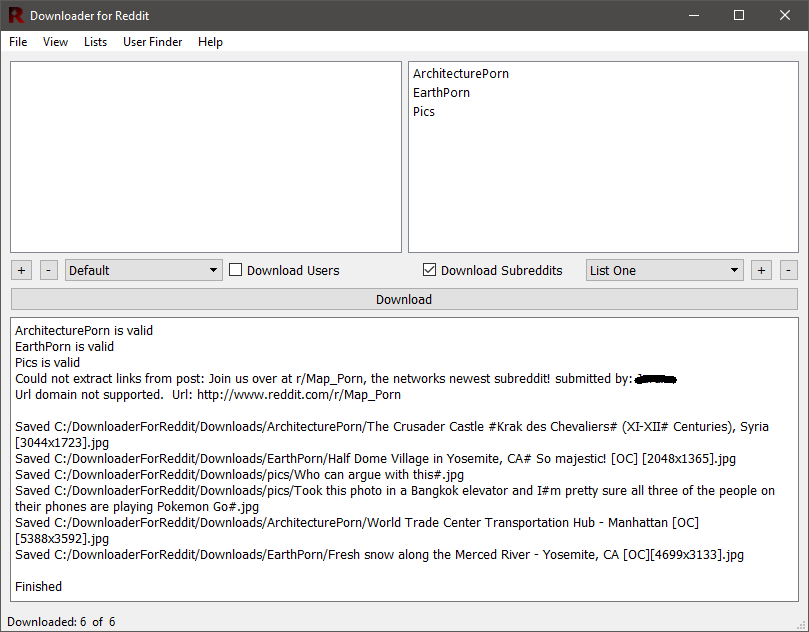The height and width of the screenshot is (632, 809).
Task: Click the empty user list pane
Action: click(x=206, y=157)
